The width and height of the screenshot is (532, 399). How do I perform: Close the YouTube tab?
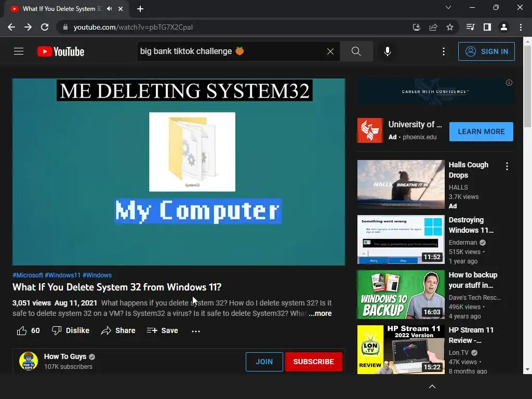[x=121, y=9]
